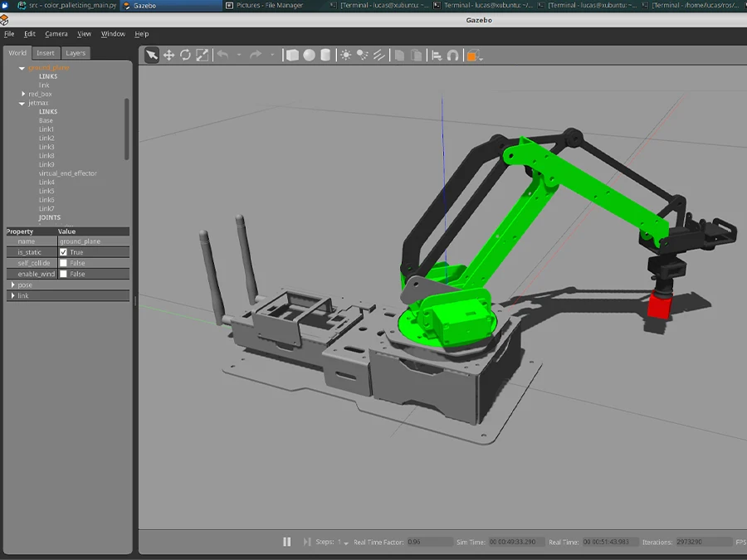Image resolution: width=747 pixels, height=560 pixels.
Task: Insert a box shape
Action: pyautogui.click(x=292, y=56)
